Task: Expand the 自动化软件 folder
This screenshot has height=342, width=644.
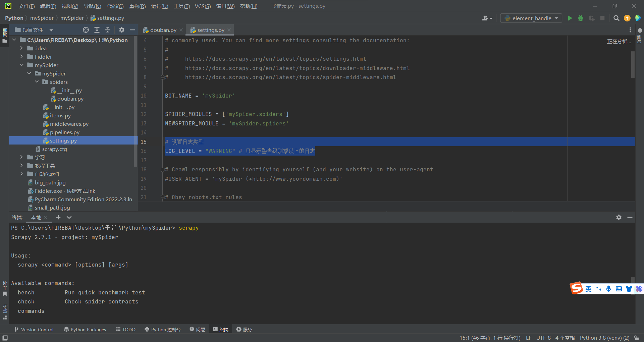Action: tap(21, 174)
